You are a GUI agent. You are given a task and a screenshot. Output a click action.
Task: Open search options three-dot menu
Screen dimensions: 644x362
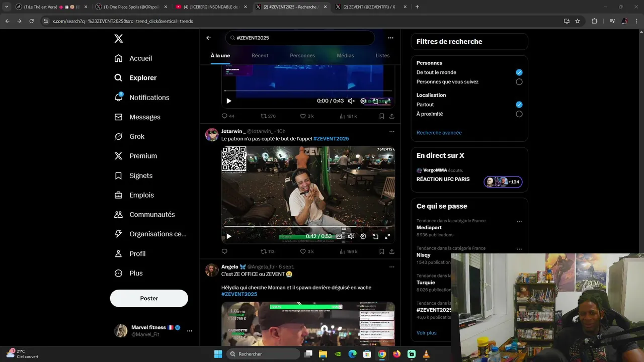coord(390,38)
